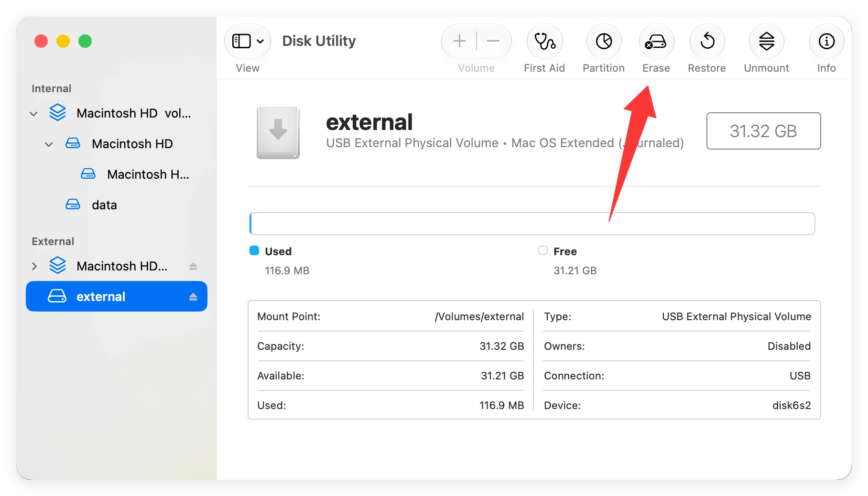
Task: Click the Disk Utility window title
Action: (319, 41)
